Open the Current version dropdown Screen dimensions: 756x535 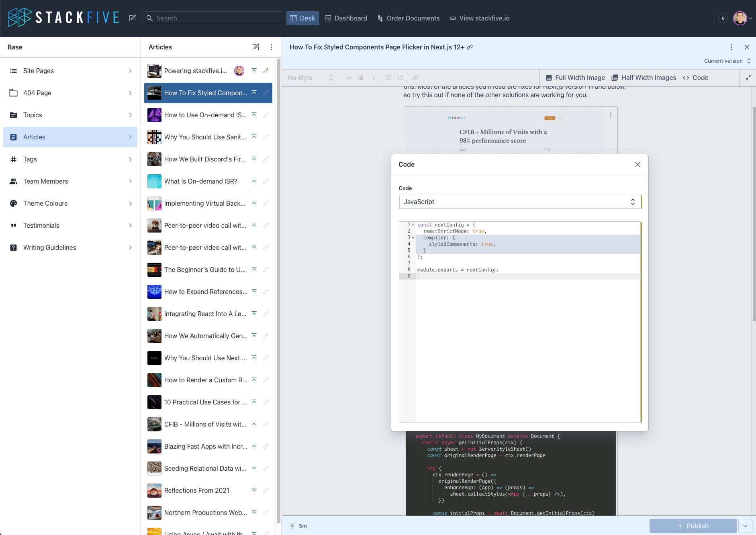(727, 61)
